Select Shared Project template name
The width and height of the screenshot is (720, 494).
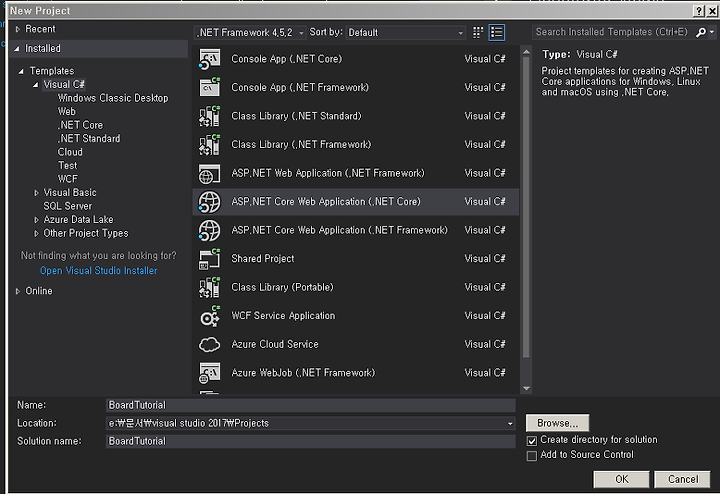pos(263,259)
